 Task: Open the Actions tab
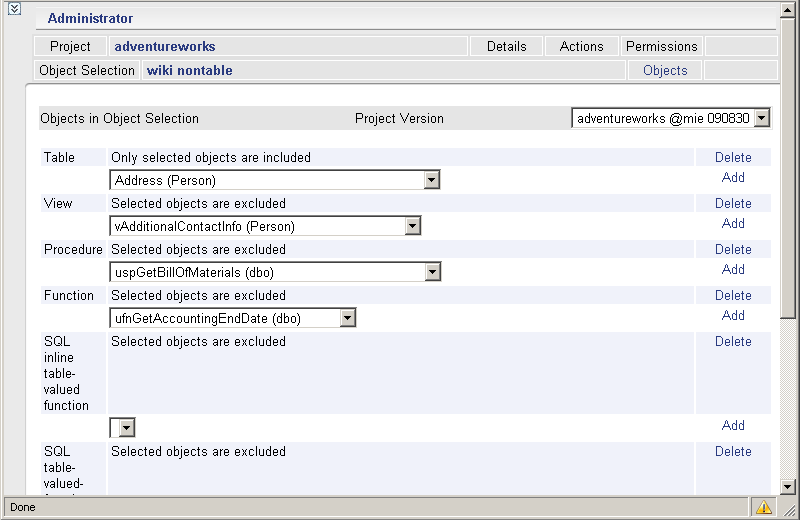[582, 46]
